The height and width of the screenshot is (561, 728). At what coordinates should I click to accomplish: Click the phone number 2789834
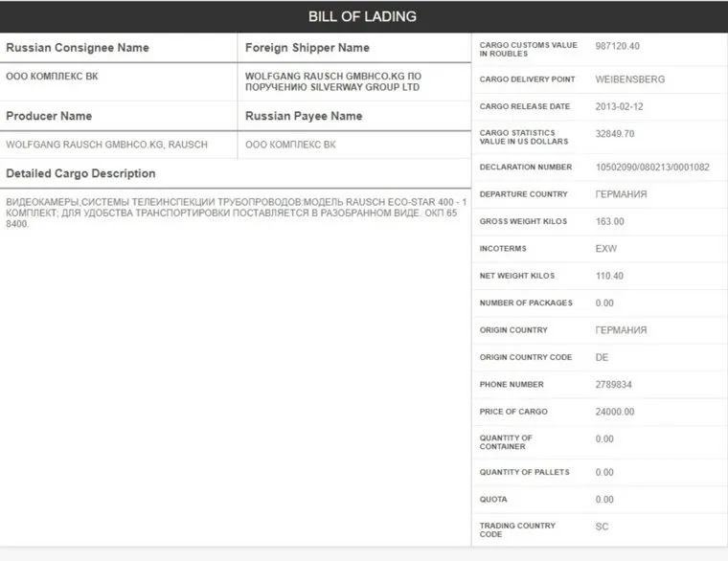click(613, 385)
